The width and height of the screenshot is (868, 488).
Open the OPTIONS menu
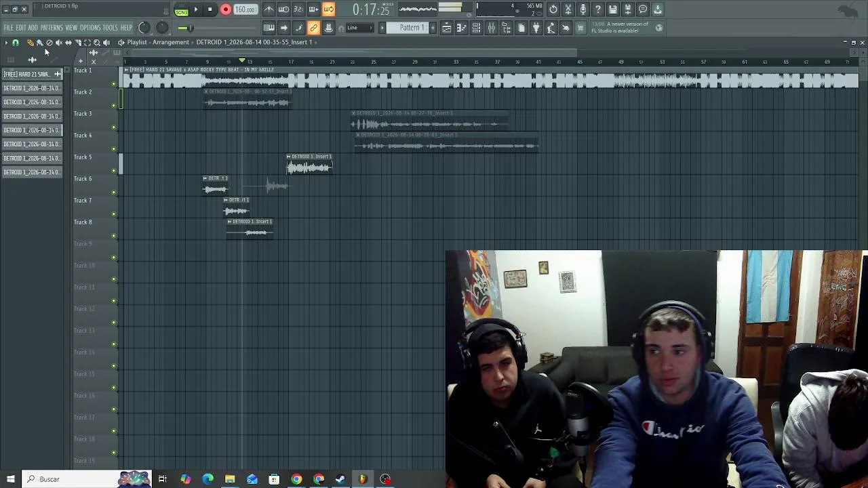90,28
